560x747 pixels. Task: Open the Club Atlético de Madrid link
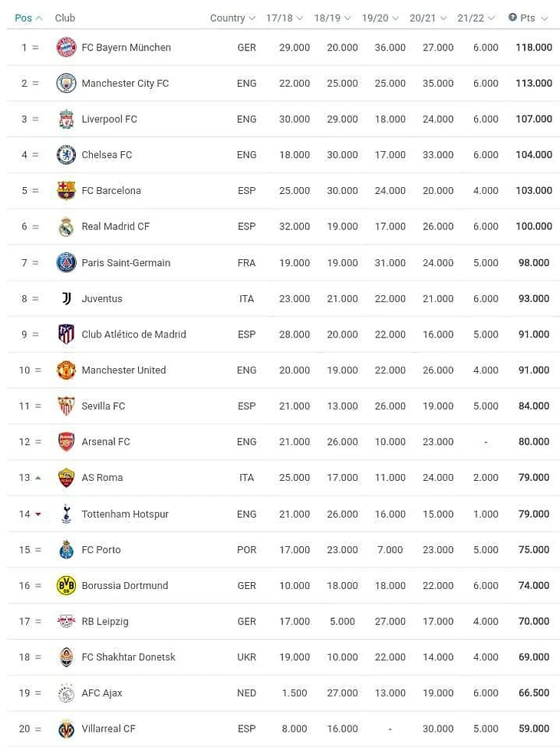click(133, 334)
